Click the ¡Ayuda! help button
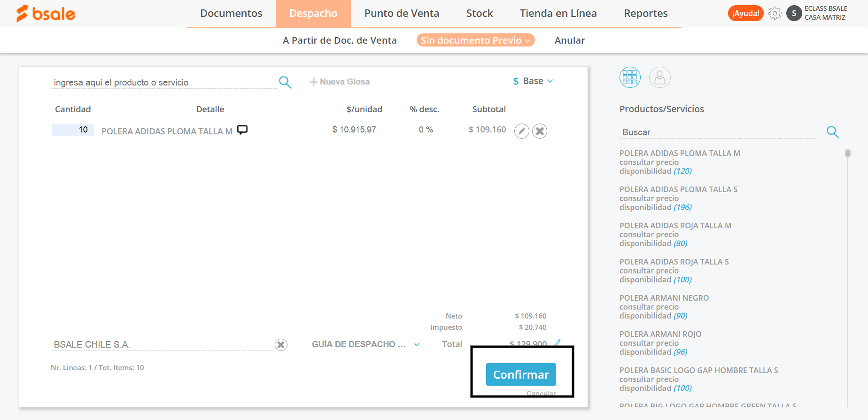This screenshot has width=868, height=420. pyautogui.click(x=745, y=13)
